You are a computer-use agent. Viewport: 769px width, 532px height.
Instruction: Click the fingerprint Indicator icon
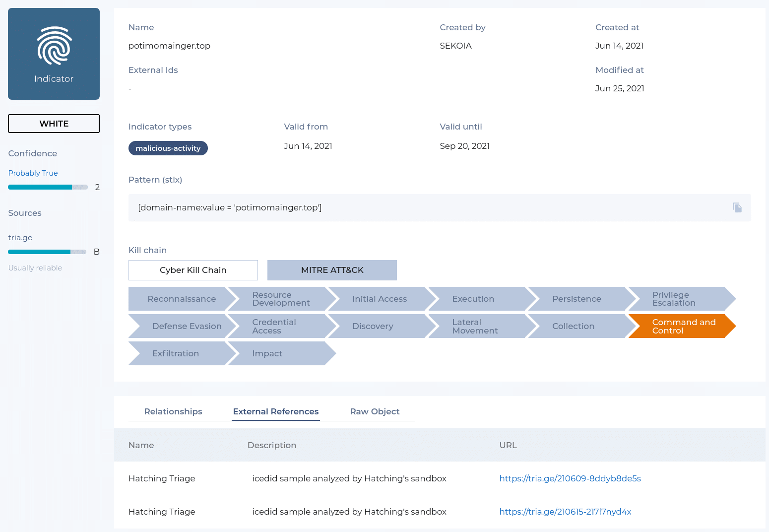click(x=54, y=46)
